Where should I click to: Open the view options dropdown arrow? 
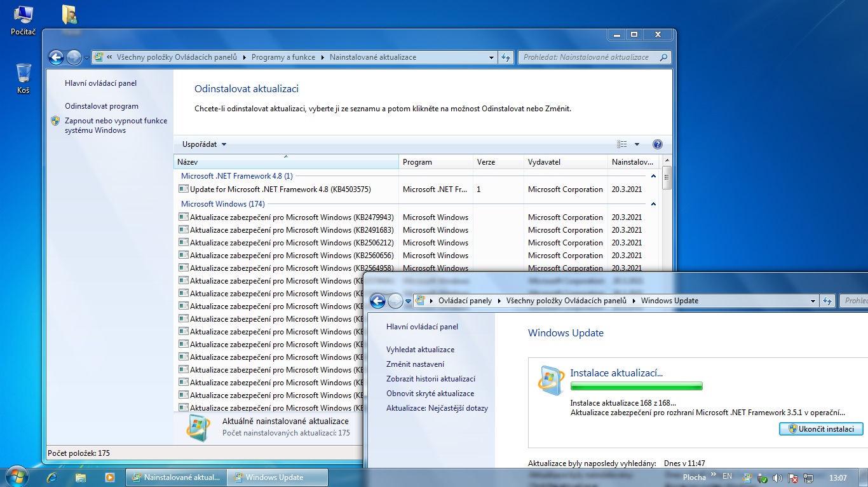[x=637, y=144]
